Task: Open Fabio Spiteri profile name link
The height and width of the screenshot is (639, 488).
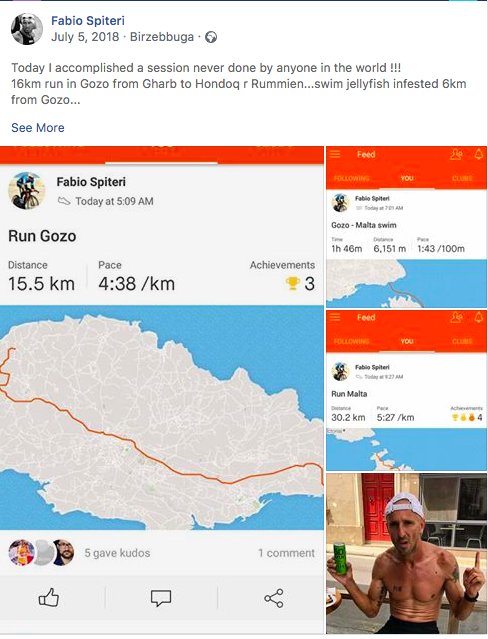Action: pos(88,21)
